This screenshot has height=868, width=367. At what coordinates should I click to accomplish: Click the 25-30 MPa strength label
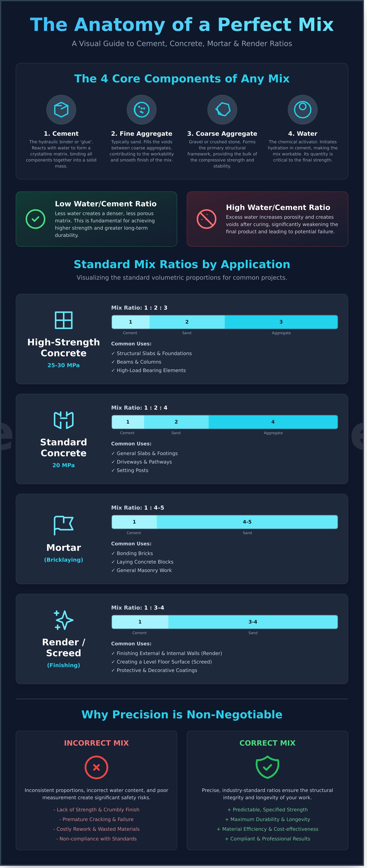pos(63,365)
